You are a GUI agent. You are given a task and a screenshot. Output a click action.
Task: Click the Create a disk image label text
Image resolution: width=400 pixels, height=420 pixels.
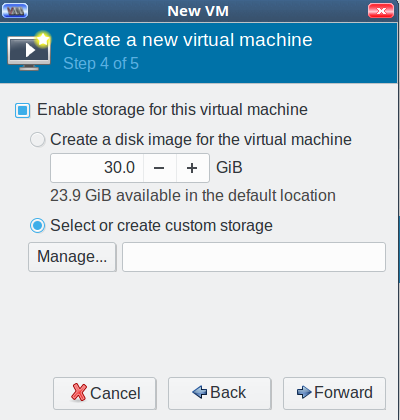pos(201,139)
